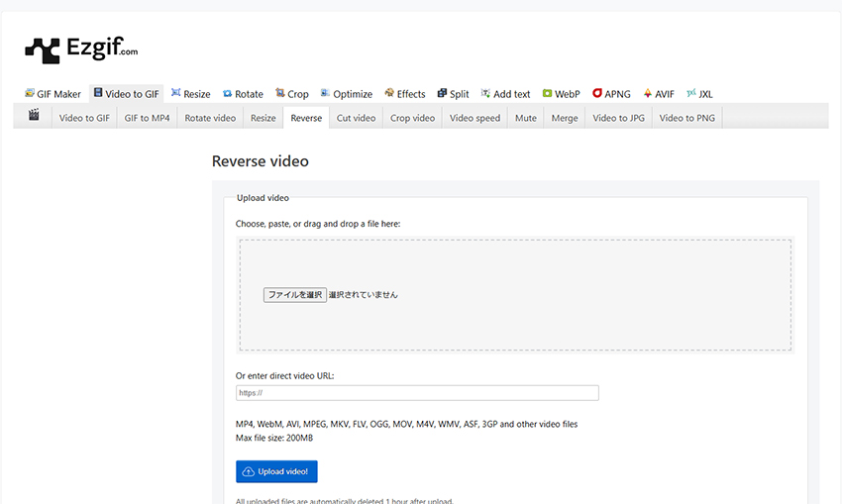Open the Crop tool

tap(292, 94)
